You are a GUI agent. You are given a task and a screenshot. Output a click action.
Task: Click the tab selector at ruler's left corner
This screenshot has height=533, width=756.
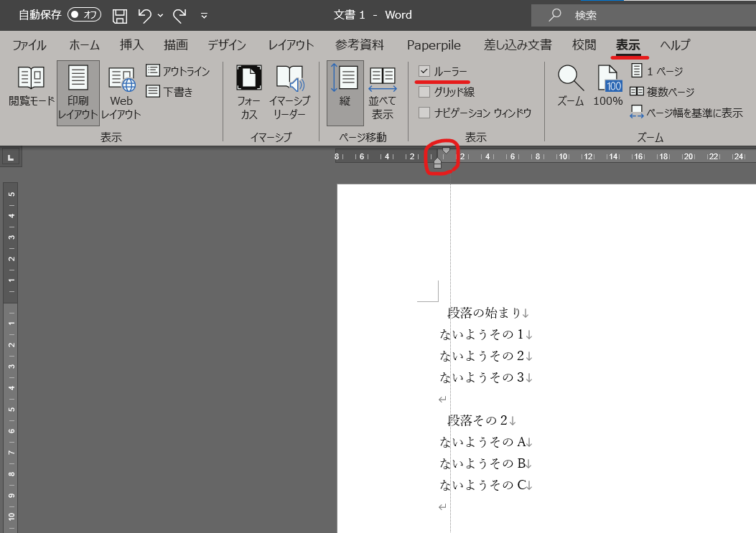pos(11,157)
